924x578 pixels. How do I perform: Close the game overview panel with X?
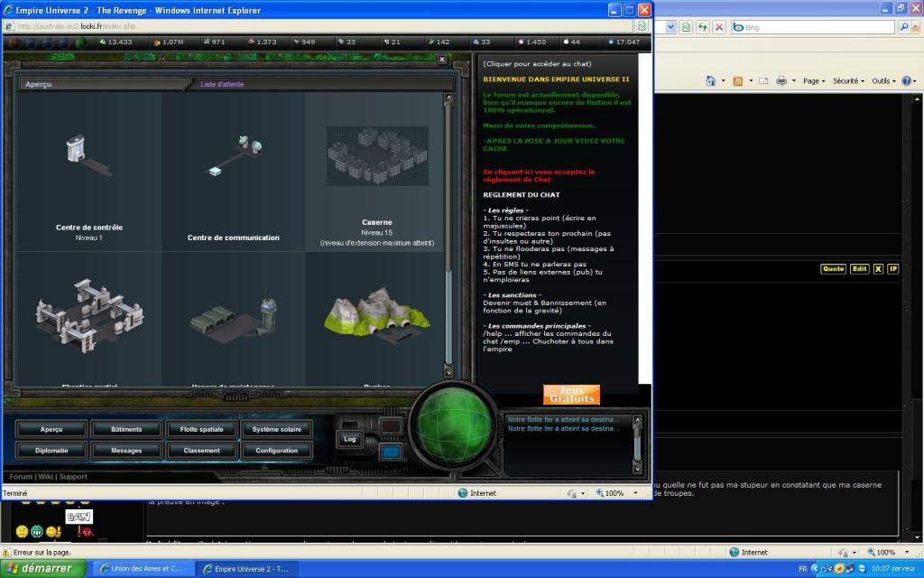(x=442, y=60)
